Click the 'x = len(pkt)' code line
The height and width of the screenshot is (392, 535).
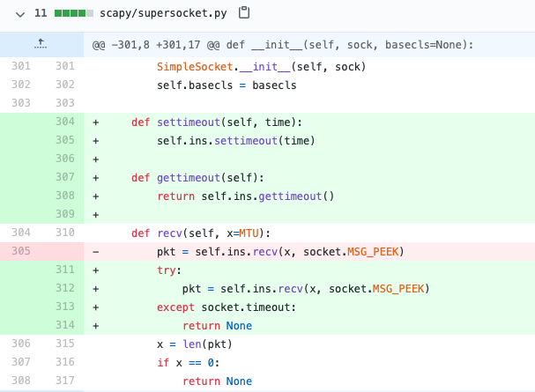pyautogui.click(x=195, y=344)
